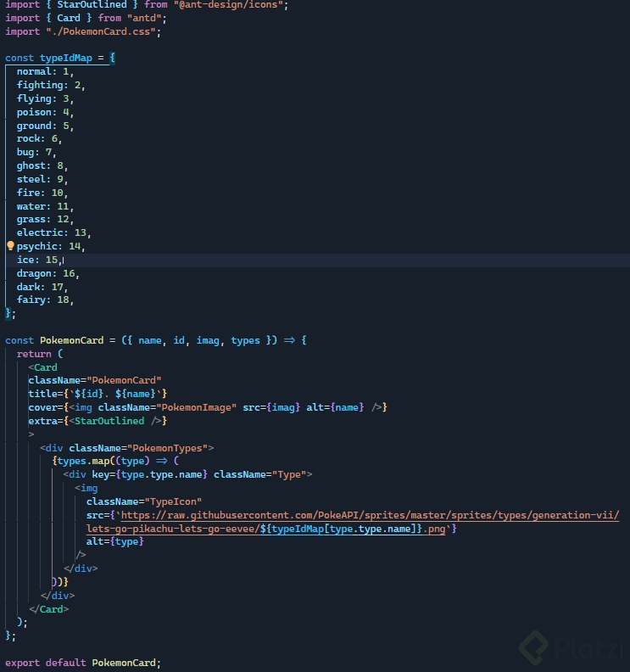Viewport: 630px width, 672px height.
Task: Click the title template string line
Action: [98, 394]
